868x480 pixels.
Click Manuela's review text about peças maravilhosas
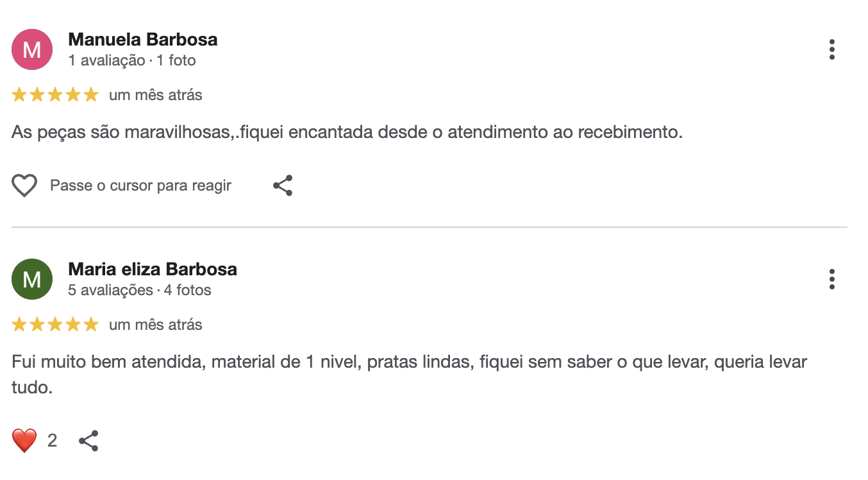[x=347, y=133]
